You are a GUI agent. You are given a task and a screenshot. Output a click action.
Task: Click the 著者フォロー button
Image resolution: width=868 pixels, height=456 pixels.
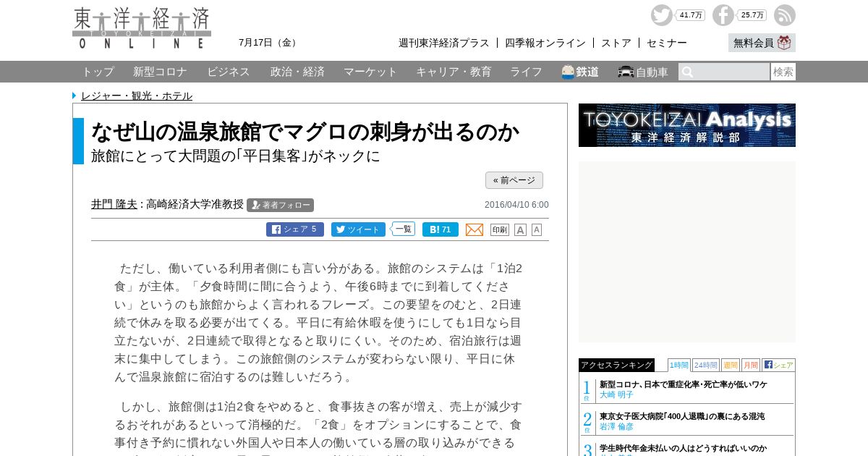[x=280, y=206]
